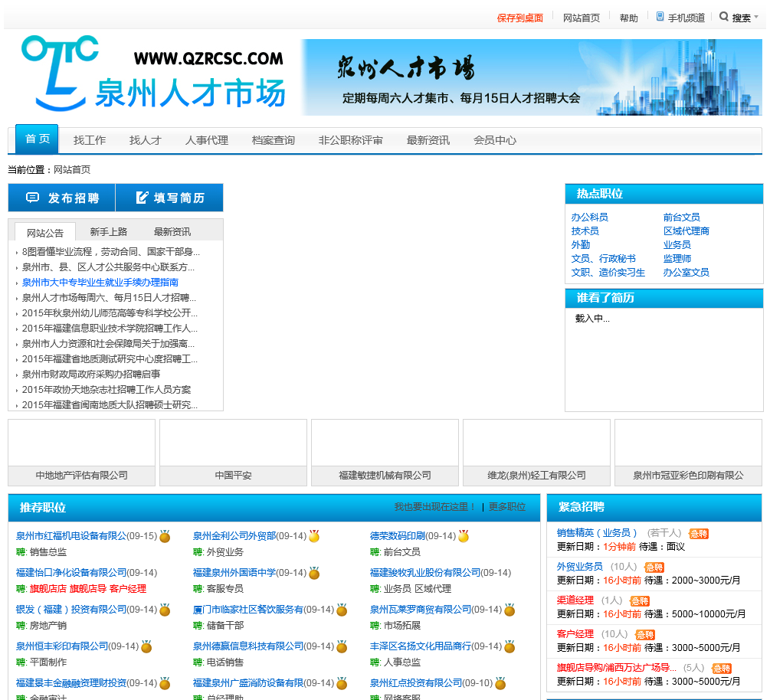Open 会员中心 navigation item
This screenshot has height=700, width=770.
495,140
